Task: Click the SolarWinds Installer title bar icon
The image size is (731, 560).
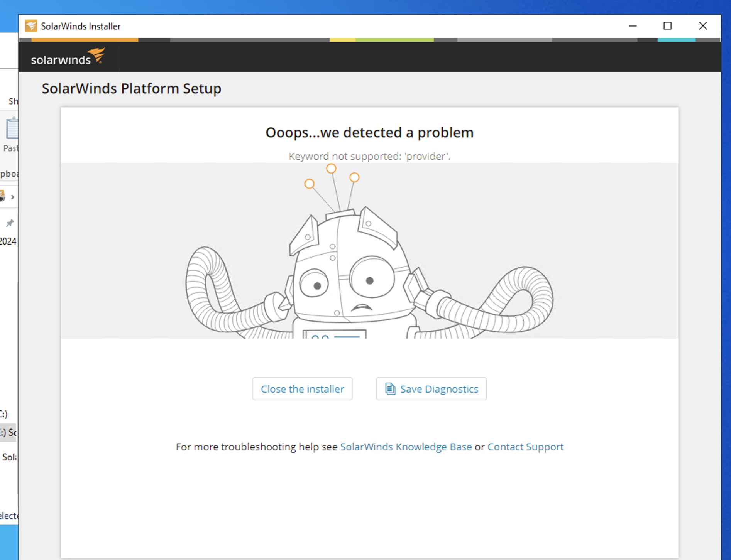Action: click(x=31, y=26)
